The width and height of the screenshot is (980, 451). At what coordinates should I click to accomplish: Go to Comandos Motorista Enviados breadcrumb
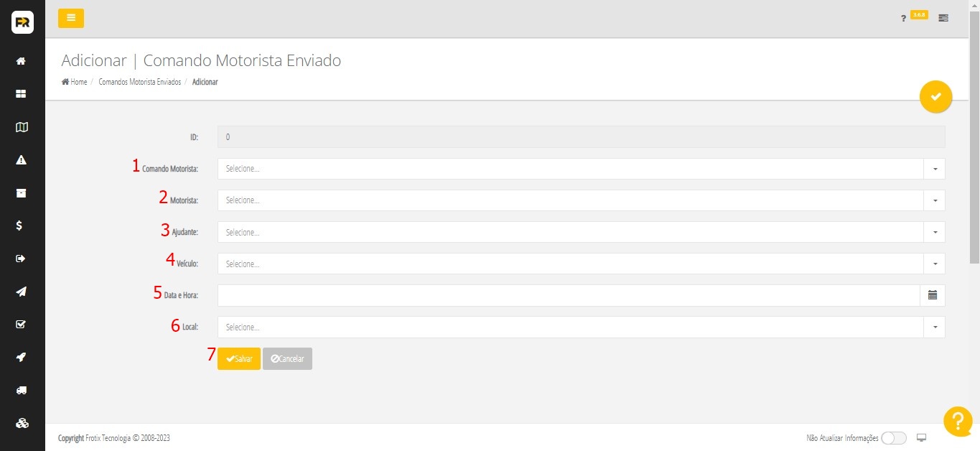[139, 82]
